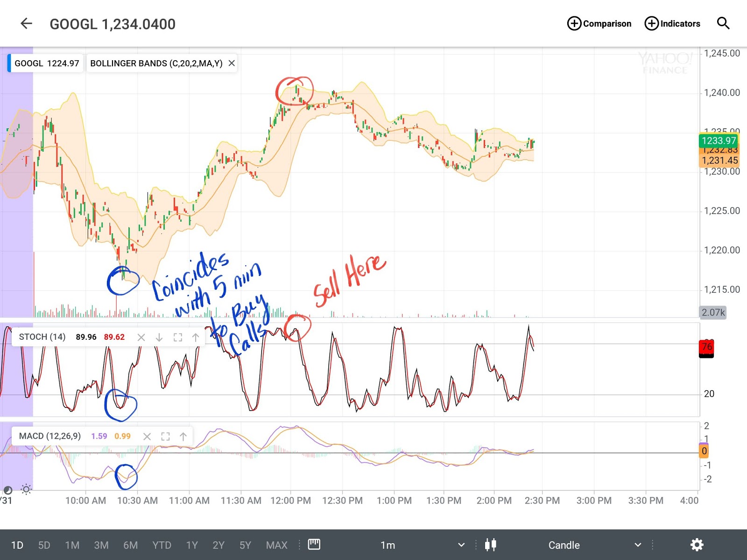
Task: Click the 1,231.45 Bollinger band price tag
Action: click(x=719, y=161)
